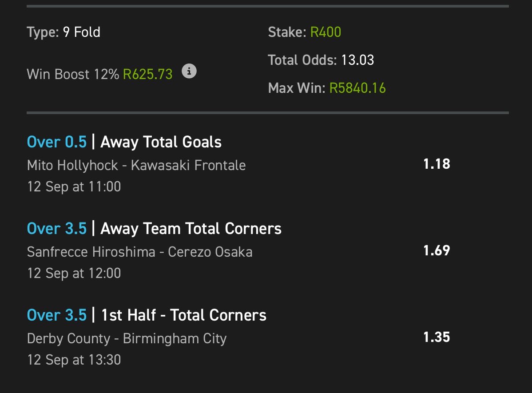Click the Type: 9 Fold label
The height and width of the screenshot is (393, 532).
point(64,32)
